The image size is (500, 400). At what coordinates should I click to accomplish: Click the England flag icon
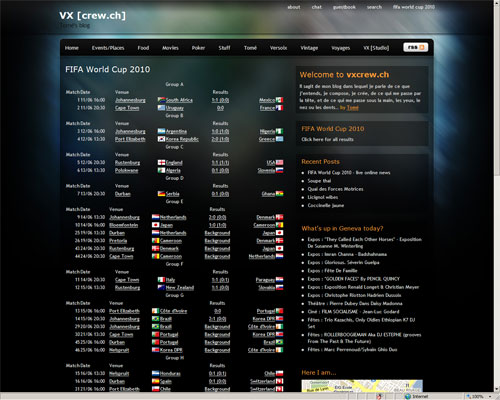pyautogui.click(x=161, y=163)
